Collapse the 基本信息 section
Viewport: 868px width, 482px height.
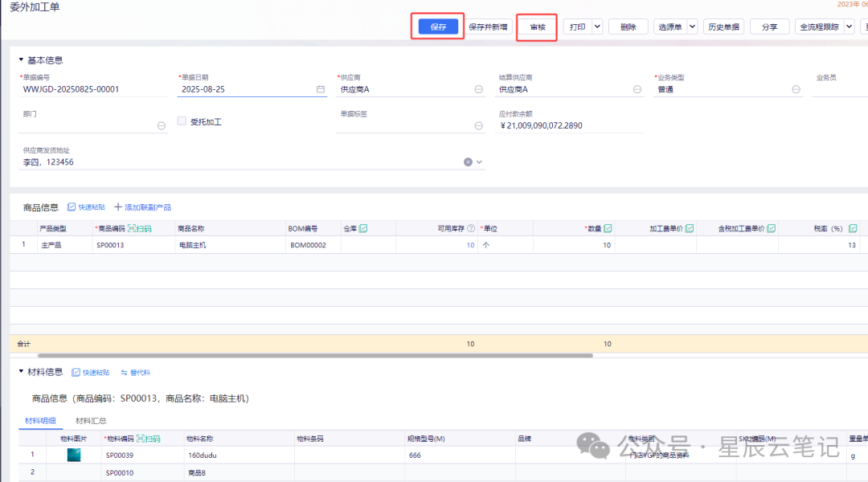tap(21, 59)
